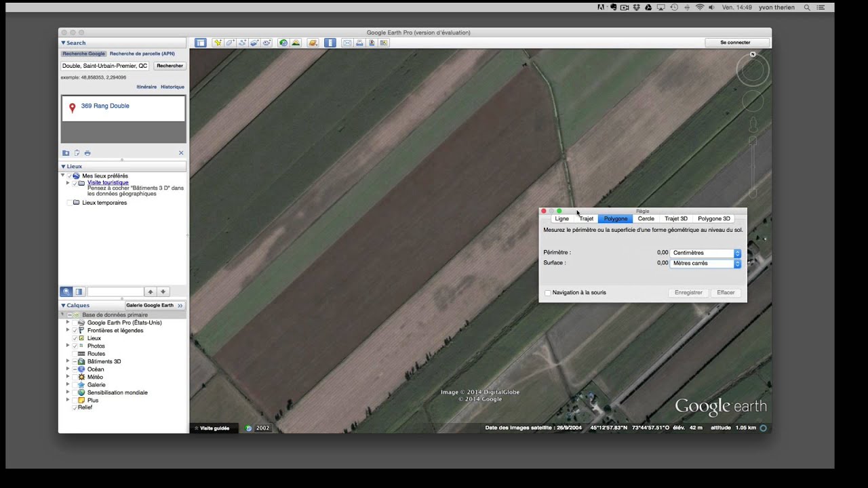Toggle the Navigation à la souris checkbox
Viewport: 868px width, 488px height.
(548, 293)
